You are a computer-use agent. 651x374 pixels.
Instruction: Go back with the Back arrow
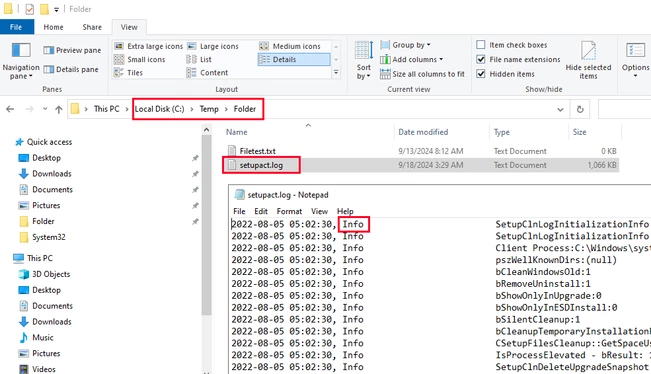point(10,109)
